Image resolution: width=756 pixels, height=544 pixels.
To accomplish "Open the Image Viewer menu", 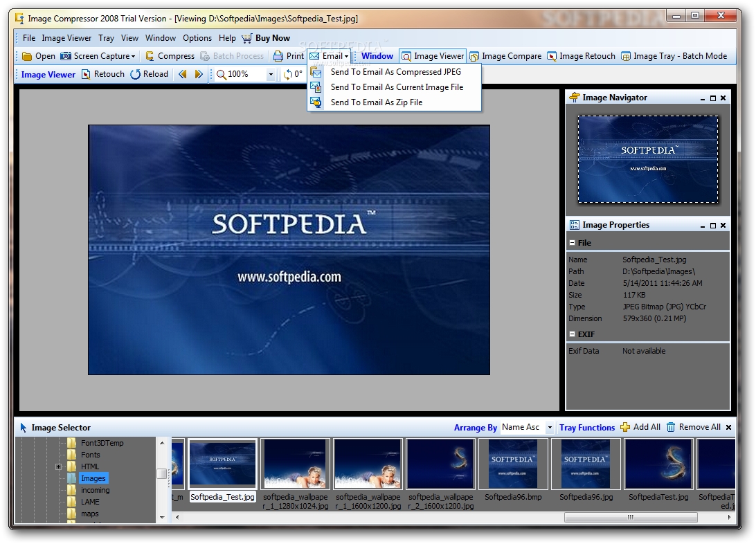I will coord(66,38).
